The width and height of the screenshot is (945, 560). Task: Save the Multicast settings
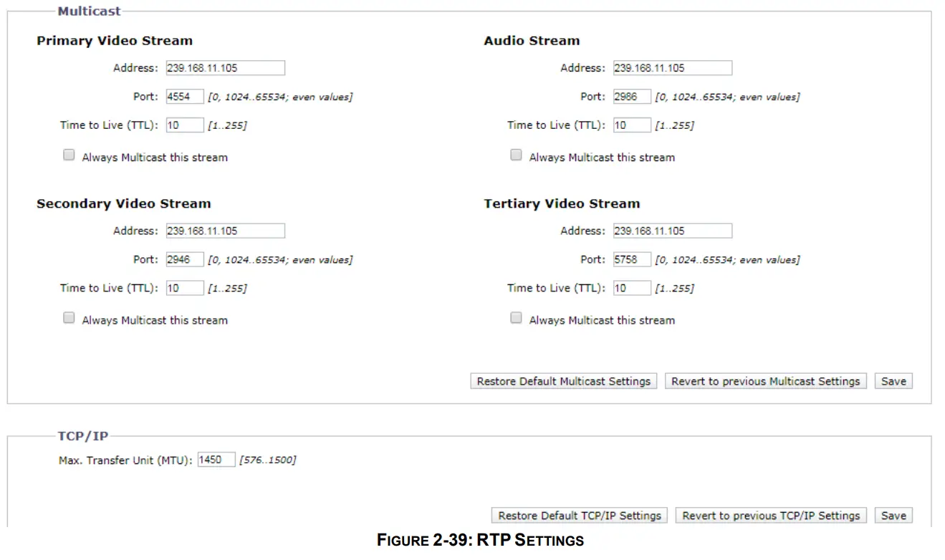tap(893, 380)
